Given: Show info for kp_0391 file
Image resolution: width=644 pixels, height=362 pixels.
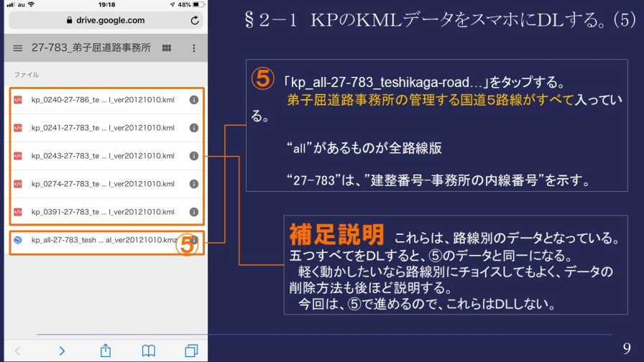Looking at the screenshot, I should click(x=194, y=212).
